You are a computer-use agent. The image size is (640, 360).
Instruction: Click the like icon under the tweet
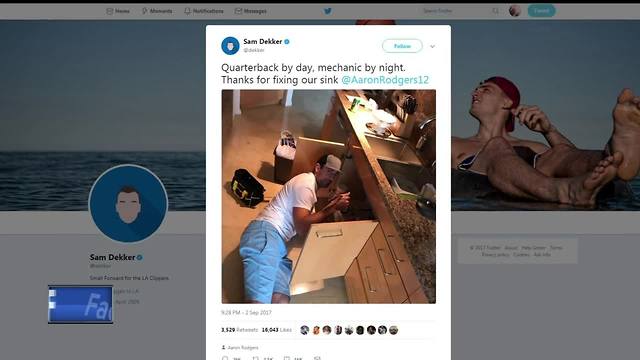(x=287, y=358)
